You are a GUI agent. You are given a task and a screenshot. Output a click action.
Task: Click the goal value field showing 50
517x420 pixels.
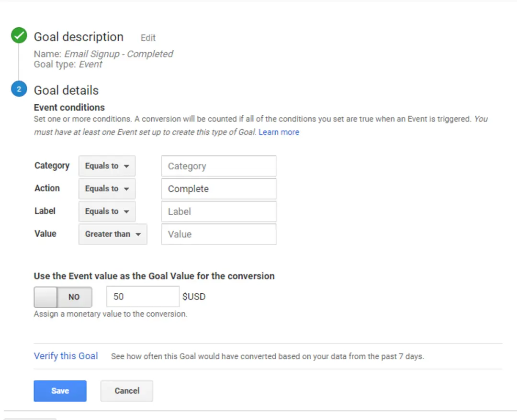(x=143, y=297)
